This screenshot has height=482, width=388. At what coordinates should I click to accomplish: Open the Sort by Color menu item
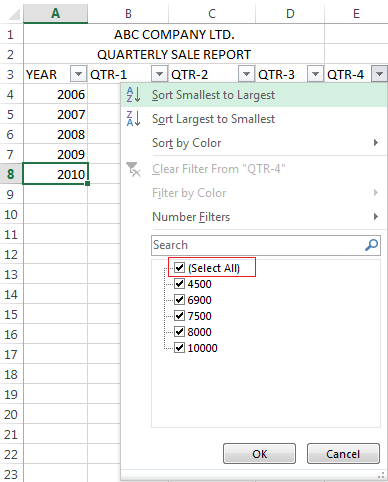pyautogui.click(x=254, y=143)
